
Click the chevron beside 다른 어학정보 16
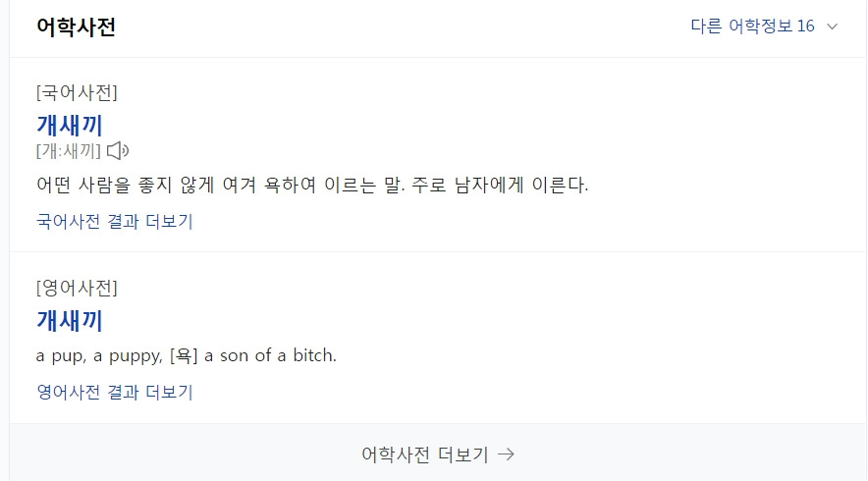pos(833,27)
